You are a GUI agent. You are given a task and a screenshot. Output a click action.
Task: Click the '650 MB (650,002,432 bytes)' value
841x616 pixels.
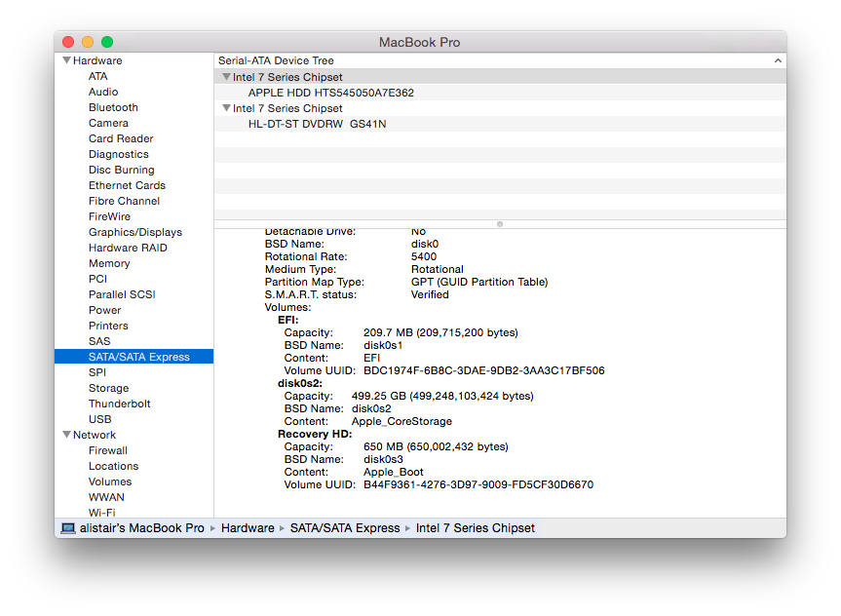[436, 446]
